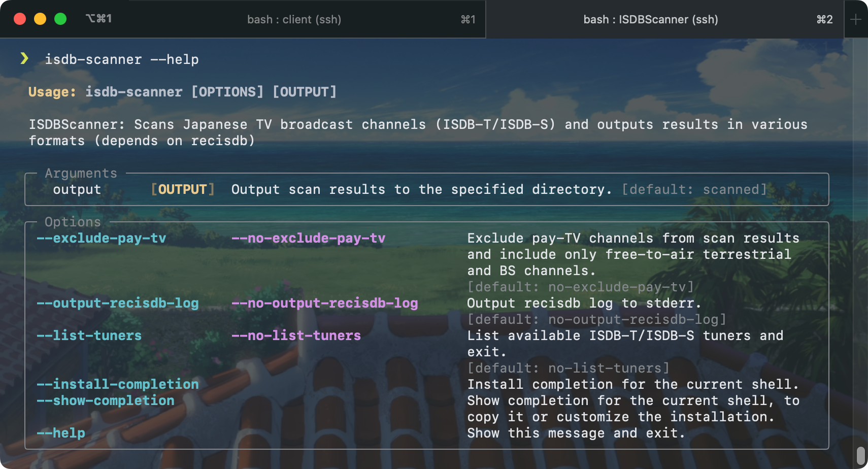Click the --install-completion option
This screenshot has width=868, height=469.
pos(118,384)
